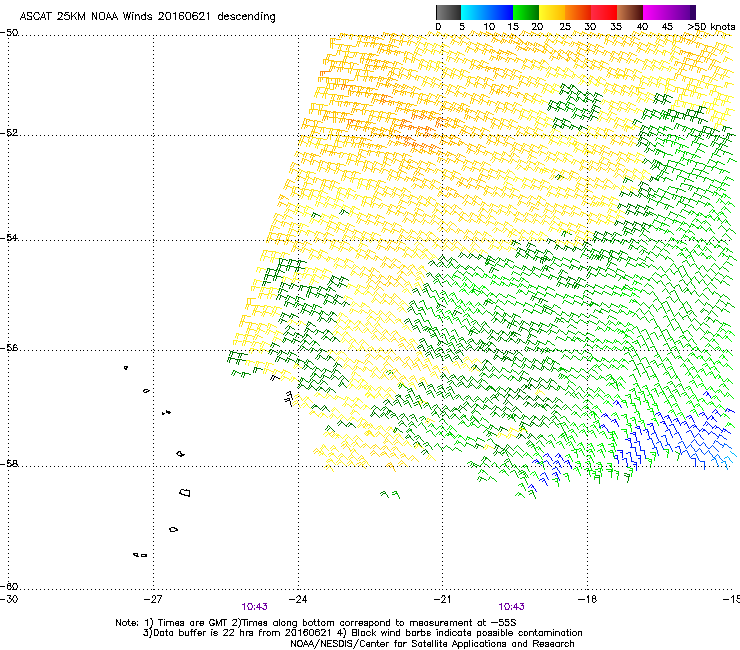Click the ASCAT 25KM NOAA Winds title
The height and width of the screenshot is (650, 740).
[x=147, y=17]
